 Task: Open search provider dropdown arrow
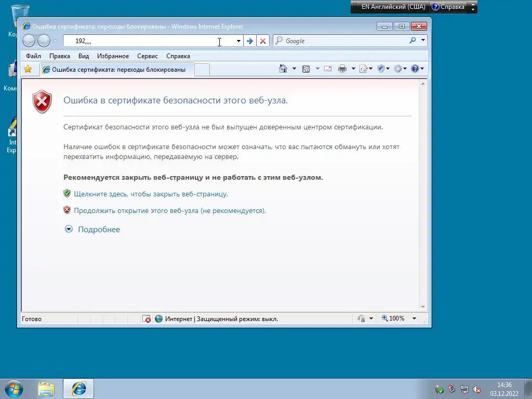click(x=423, y=40)
